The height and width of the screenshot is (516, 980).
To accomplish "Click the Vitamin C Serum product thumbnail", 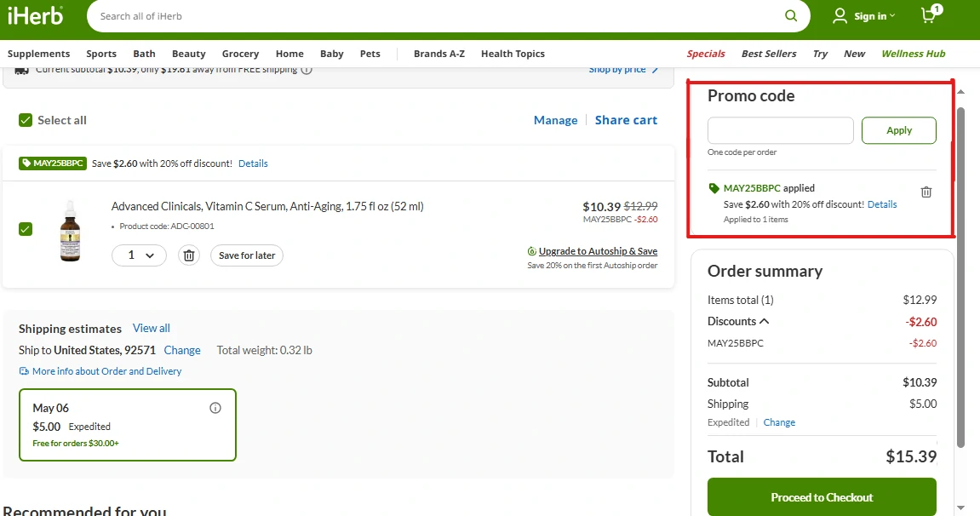I will [70, 231].
